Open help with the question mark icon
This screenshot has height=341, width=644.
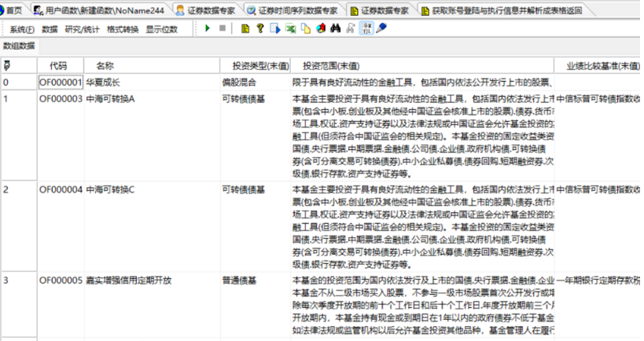click(x=260, y=28)
